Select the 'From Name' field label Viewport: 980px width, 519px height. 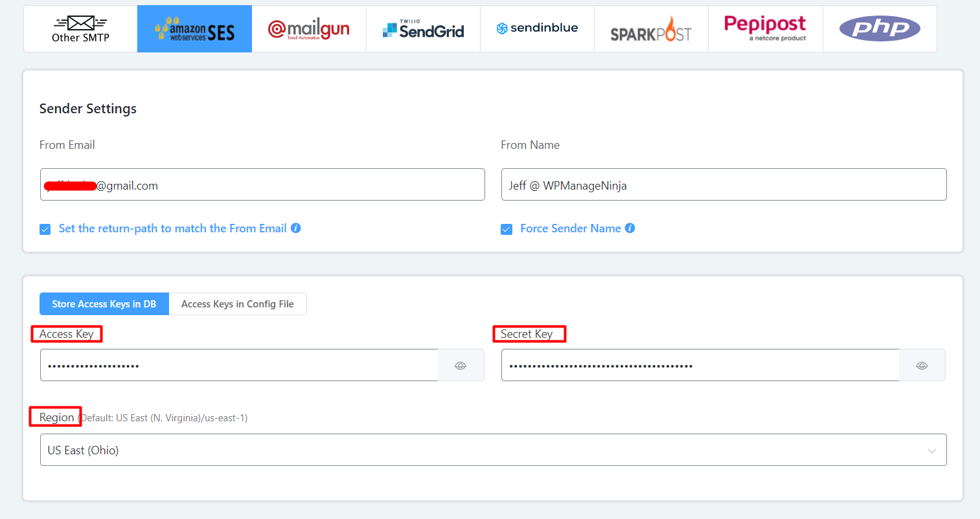point(530,145)
